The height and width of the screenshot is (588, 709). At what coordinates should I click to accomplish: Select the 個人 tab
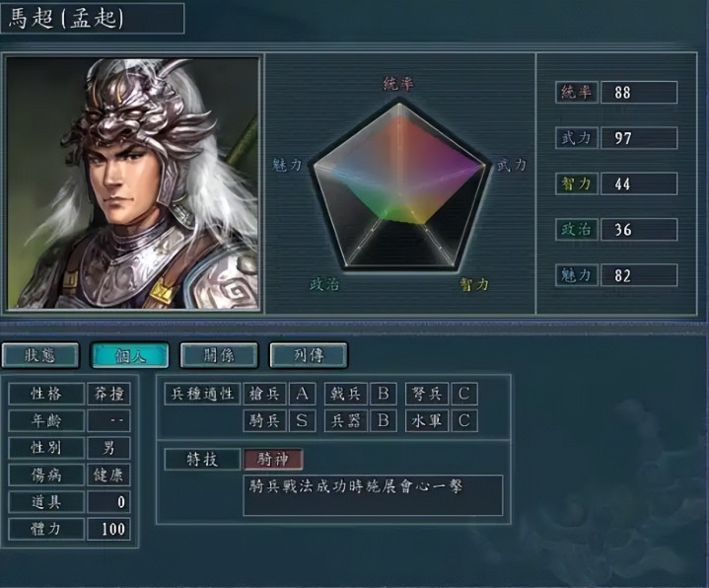[x=130, y=355]
